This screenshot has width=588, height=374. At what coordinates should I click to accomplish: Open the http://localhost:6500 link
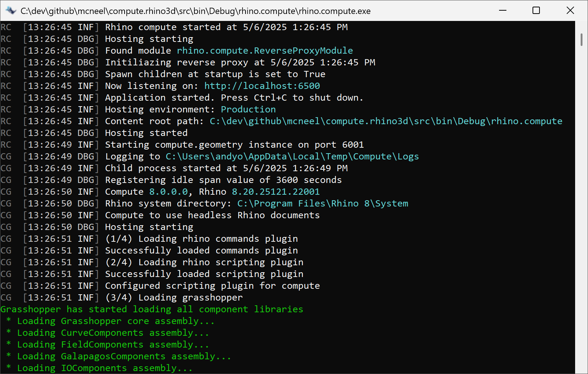(262, 86)
